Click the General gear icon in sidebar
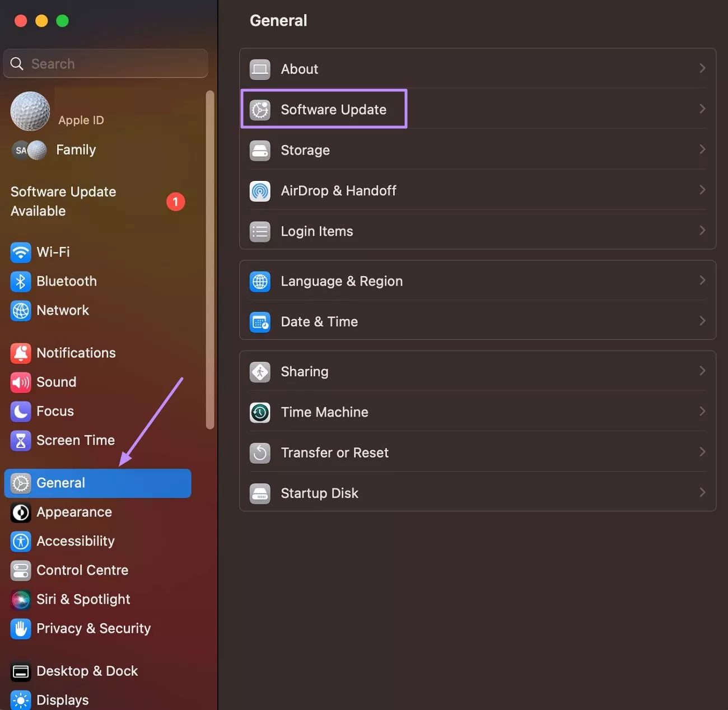The height and width of the screenshot is (710, 728). click(x=21, y=483)
